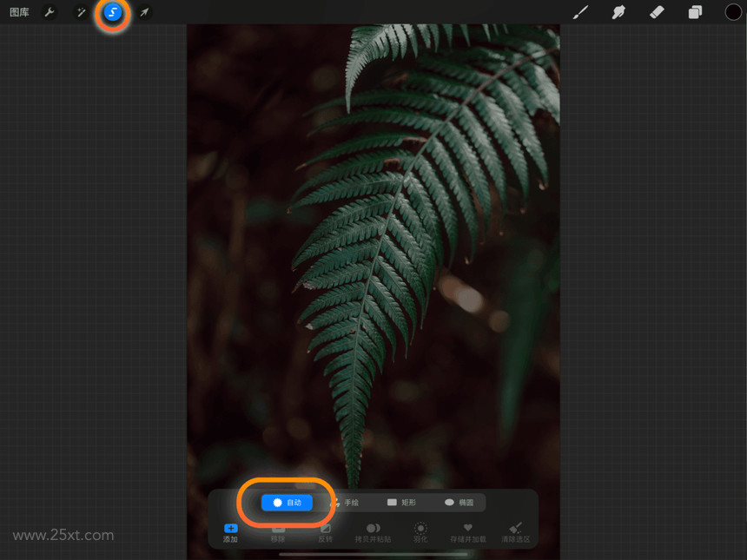
Task: Select the Eraser tool
Action: point(657,12)
